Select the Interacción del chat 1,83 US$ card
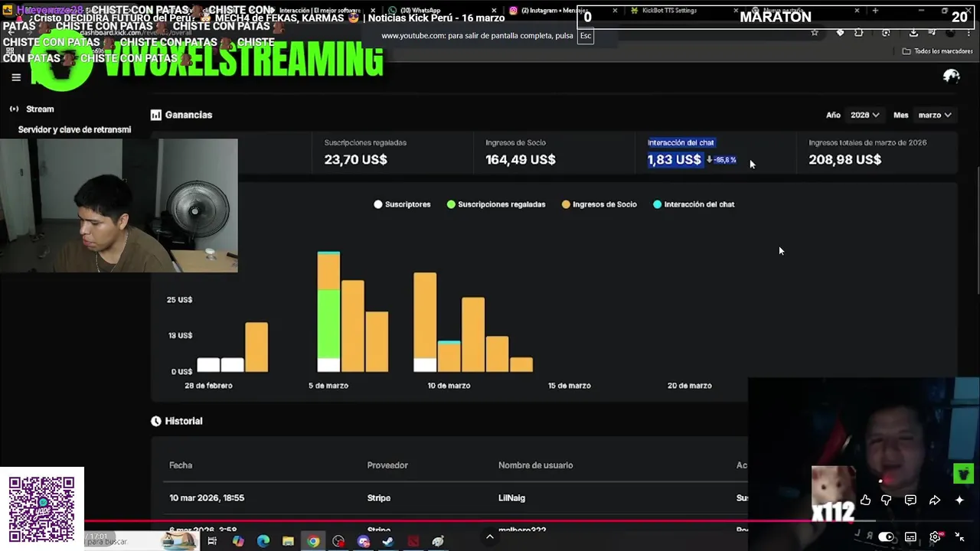980x551 pixels. click(x=716, y=152)
